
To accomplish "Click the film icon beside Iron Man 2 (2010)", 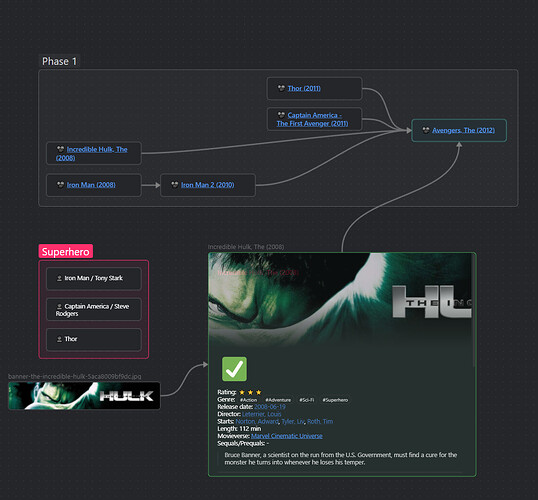I will click(175, 185).
